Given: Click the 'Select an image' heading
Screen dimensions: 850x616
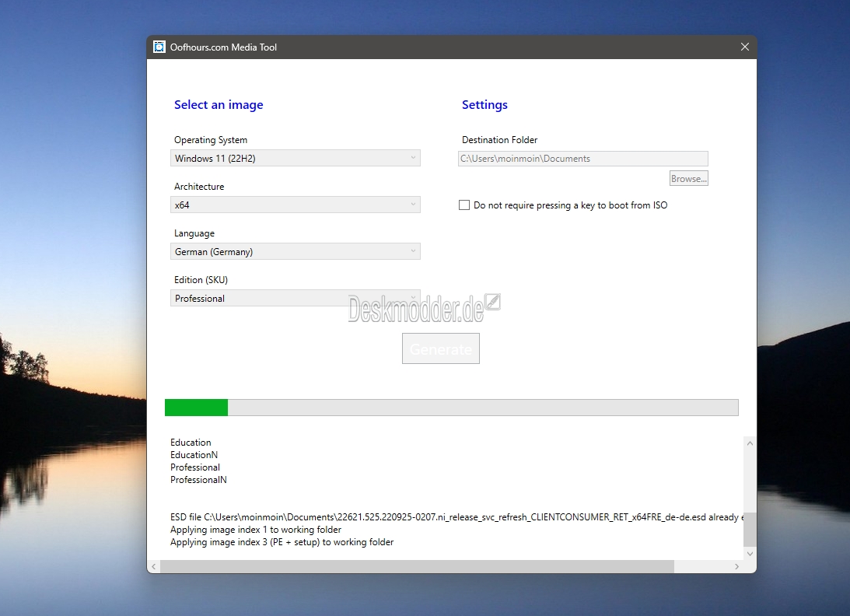Looking at the screenshot, I should point(219,105).
